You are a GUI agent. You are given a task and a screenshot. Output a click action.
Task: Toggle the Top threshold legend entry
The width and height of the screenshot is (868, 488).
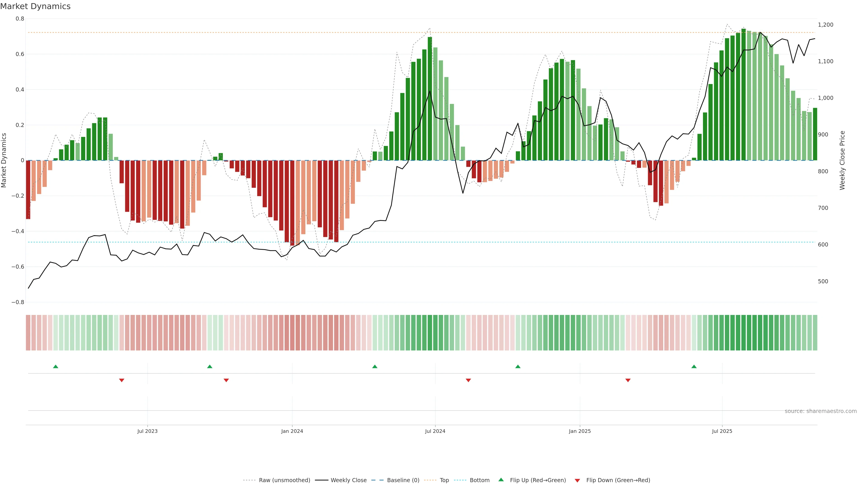point(444,480)
